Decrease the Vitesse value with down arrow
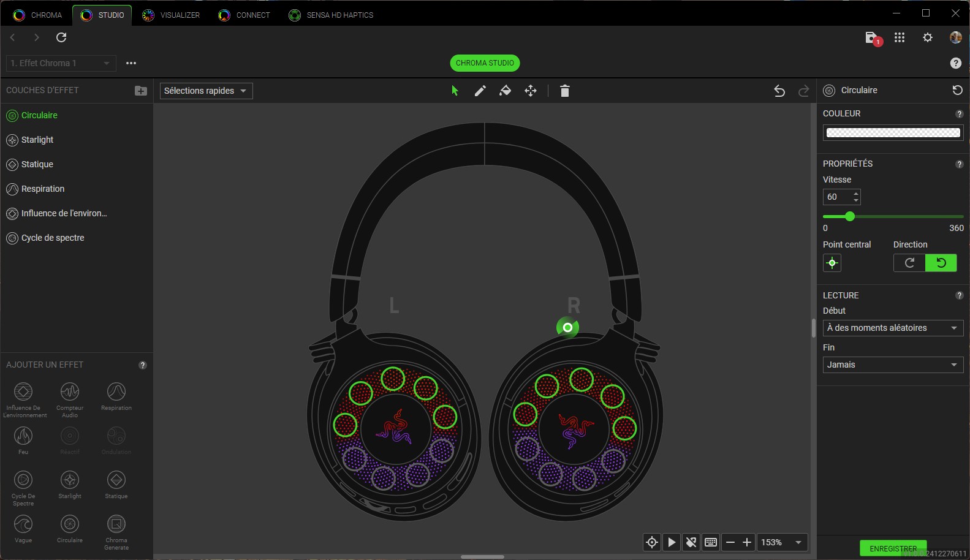This screenshot has height=560, width=970. coord(856,200)
